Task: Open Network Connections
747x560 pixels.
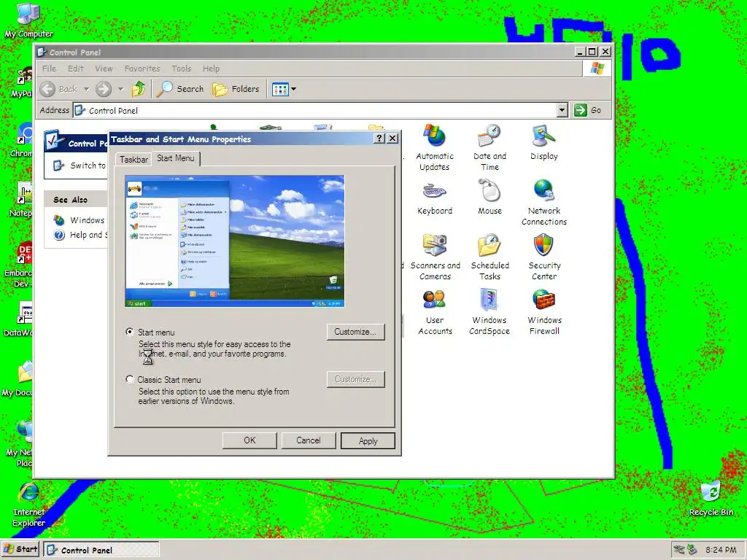Action: click(x=544, y=203)
